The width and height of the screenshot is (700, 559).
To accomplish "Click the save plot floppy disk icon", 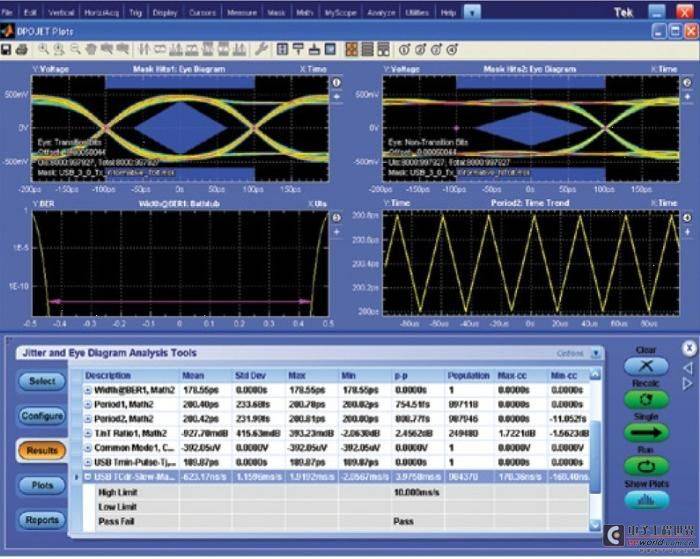I will tap(6, 50).
